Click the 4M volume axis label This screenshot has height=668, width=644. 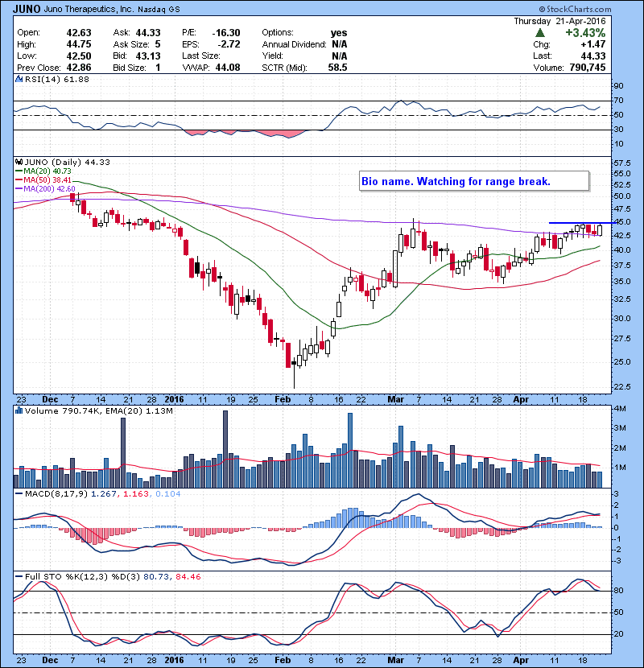pos(620,409)
